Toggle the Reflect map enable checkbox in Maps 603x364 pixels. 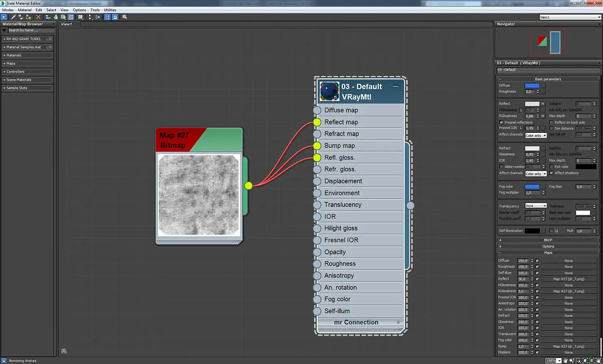coord(537,279)
